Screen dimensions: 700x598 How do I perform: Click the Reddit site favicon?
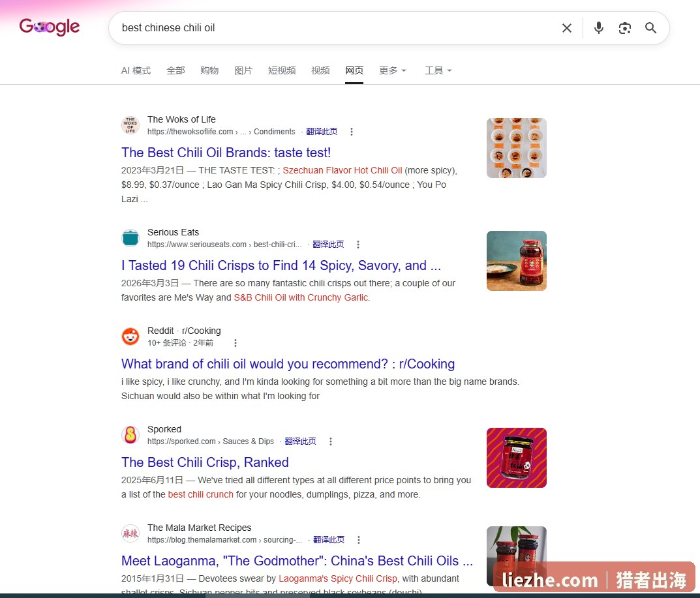[130, 336]
